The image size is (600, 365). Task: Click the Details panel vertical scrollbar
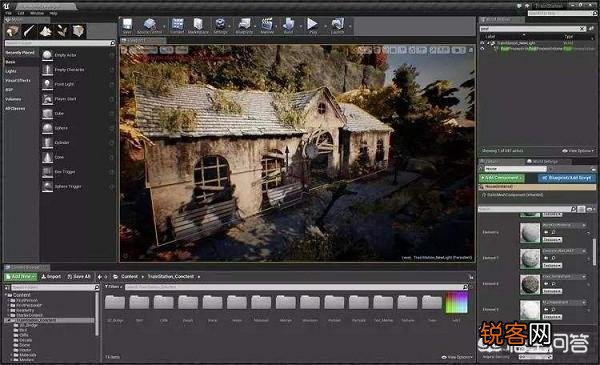[595, 252]
